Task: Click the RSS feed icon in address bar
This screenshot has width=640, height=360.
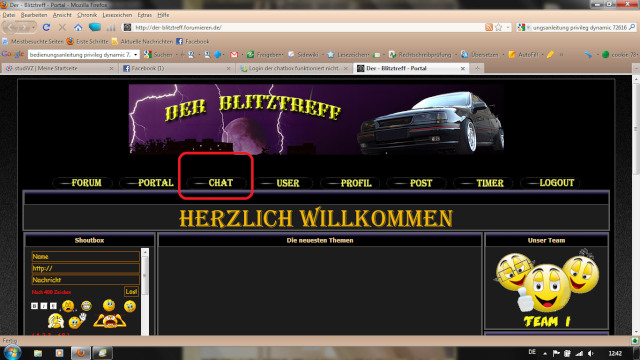Action: point(489,27)
